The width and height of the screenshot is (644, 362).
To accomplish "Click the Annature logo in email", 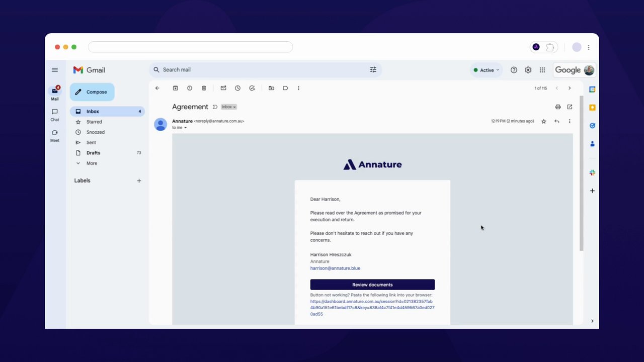I will pos(372,164).
